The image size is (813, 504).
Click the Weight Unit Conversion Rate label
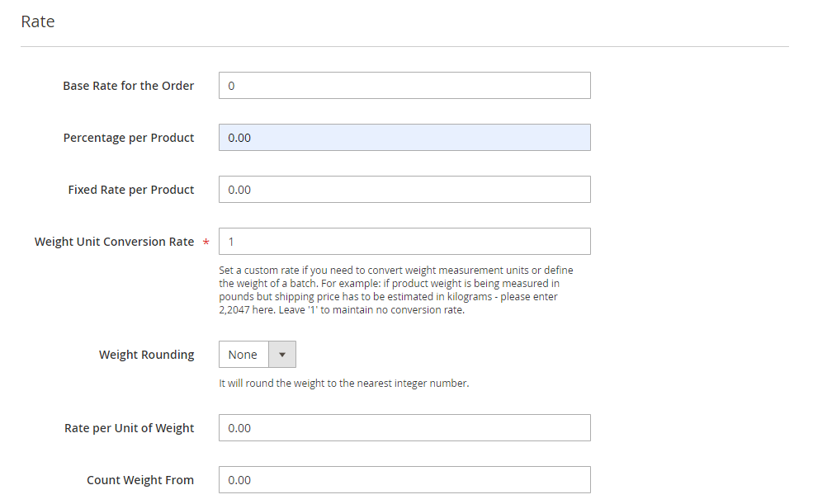click(x=114, y=242)
